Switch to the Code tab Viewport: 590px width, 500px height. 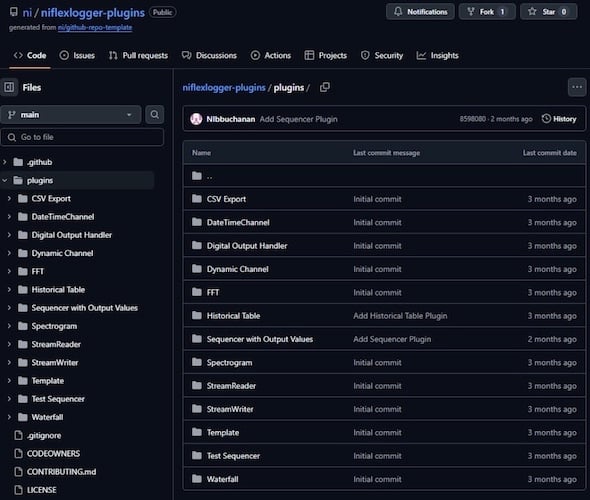coord(30,56)
